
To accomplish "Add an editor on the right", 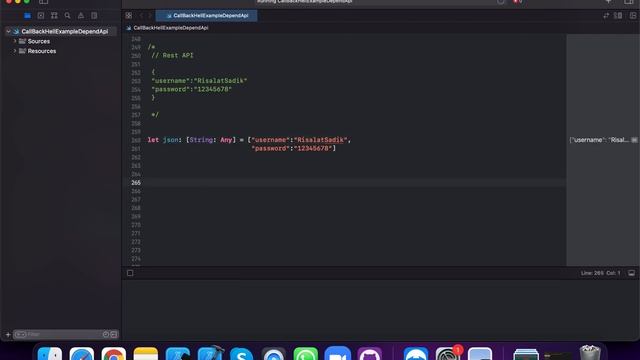I will (x=633, y=16).
